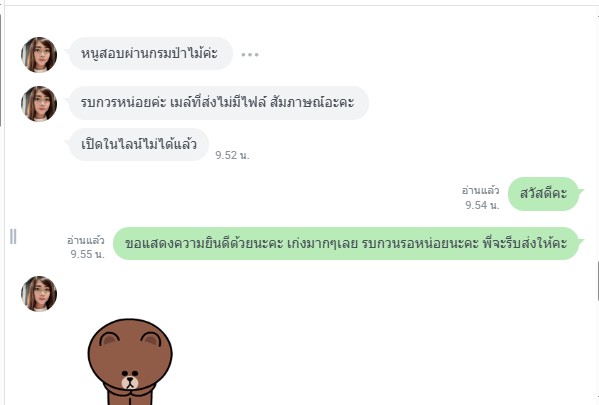
Task: Click the double-bar handle left of congratulation message
Action: pos(13,237)
